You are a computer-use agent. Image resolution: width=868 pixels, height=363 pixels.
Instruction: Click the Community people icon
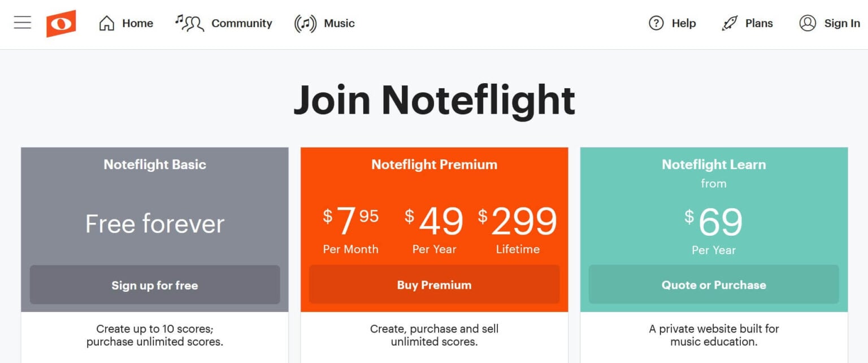[189, 23]
